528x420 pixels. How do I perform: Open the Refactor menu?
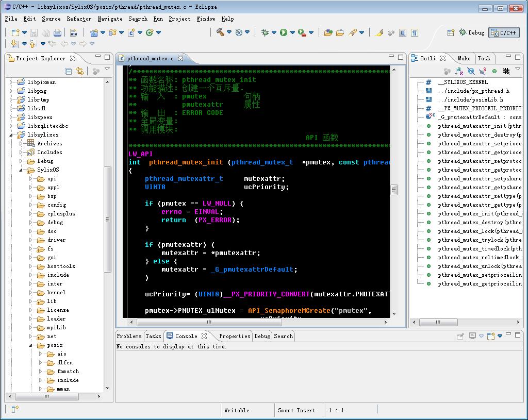coord(79,19)
